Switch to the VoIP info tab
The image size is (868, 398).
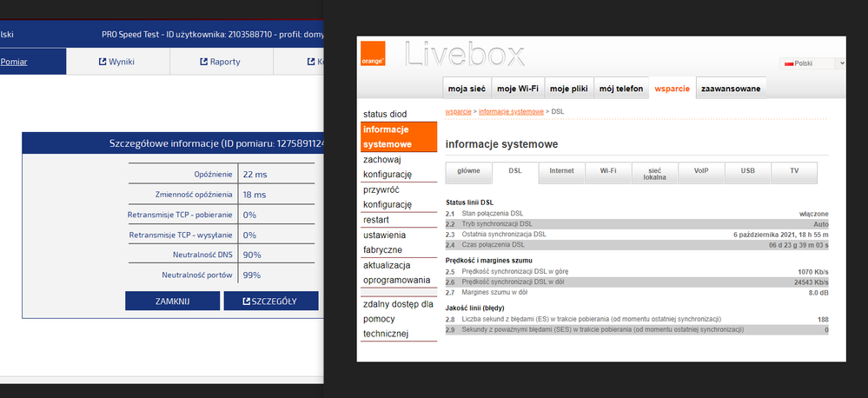pos(701,172)
